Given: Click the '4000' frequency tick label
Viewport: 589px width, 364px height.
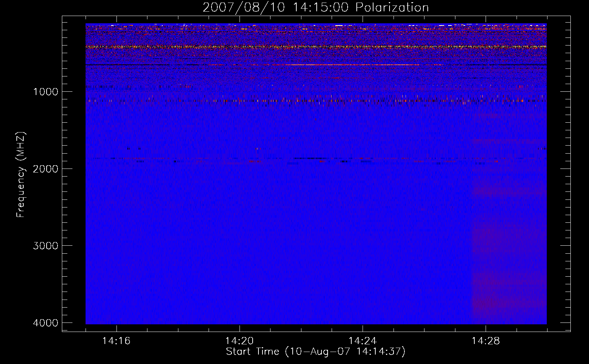Looking at the screenshot, I should pos(46,323).
